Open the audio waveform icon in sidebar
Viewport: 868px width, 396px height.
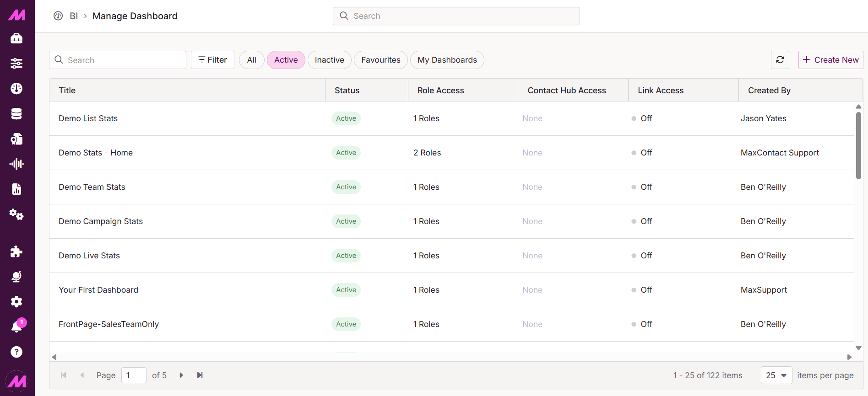click(16, 164)
